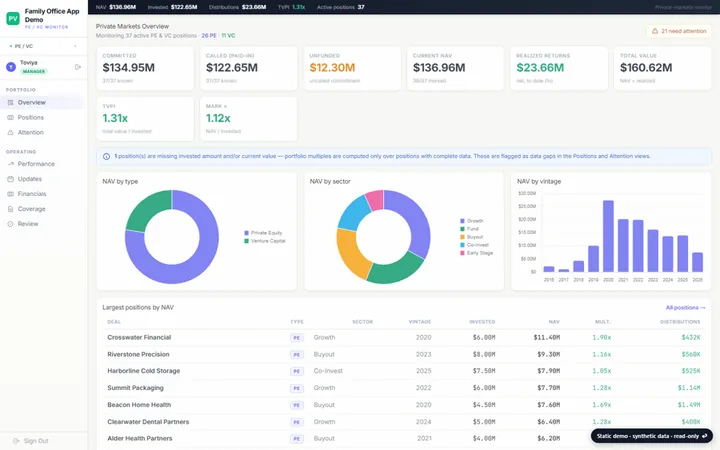Open the Positions page
Image resolution: width=720 pixels, height=450 pixels.
pyautogui.click(x=44, y=118)
